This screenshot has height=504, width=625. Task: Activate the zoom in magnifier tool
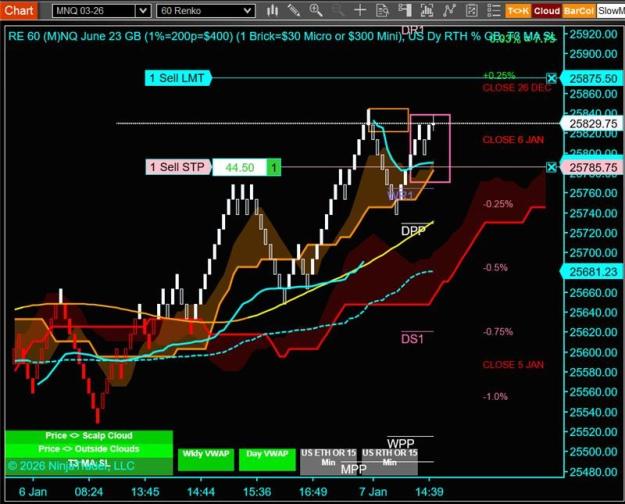(316, 10)
